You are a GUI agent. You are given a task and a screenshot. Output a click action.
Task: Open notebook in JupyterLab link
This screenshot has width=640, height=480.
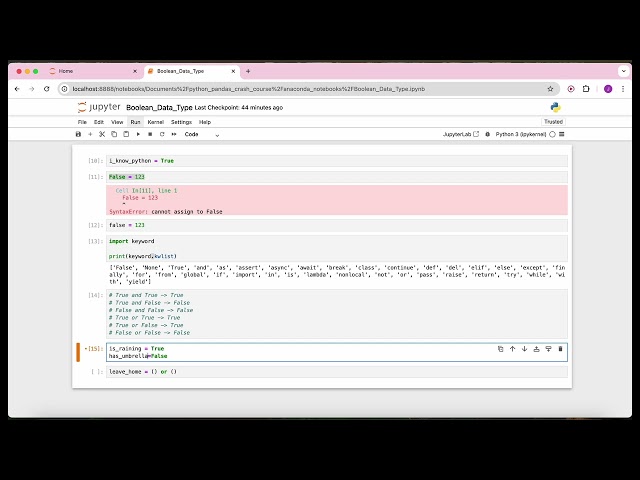[x=461, y=134]
